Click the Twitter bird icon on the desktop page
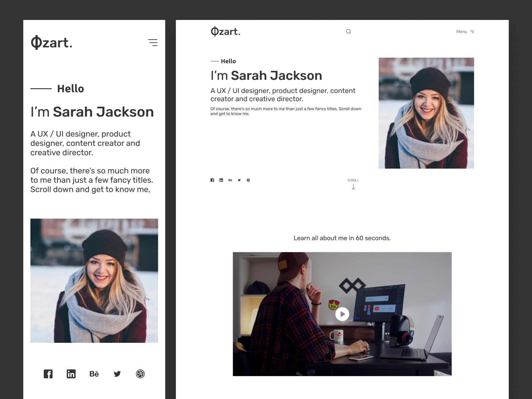Image resolution: width=532 pixels, height=399 pixels. pyautogui.click(x=239, y=180)
